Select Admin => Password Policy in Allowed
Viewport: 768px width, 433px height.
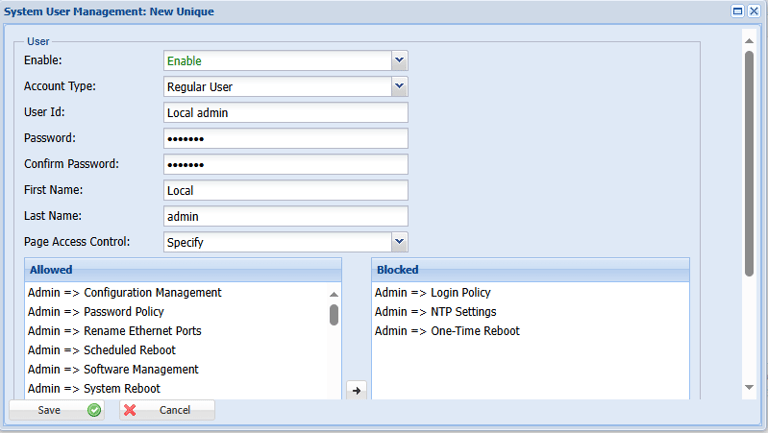[96, 312]
